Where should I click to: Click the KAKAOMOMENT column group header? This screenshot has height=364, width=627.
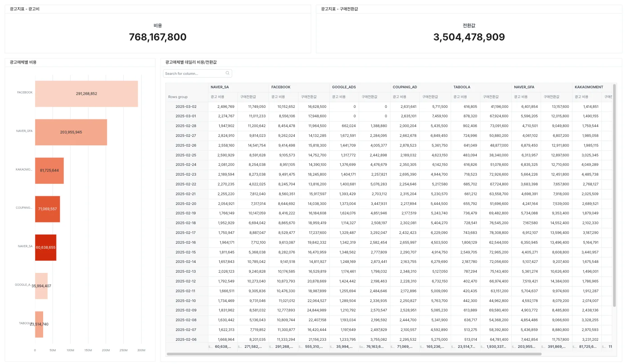(589, 87)
